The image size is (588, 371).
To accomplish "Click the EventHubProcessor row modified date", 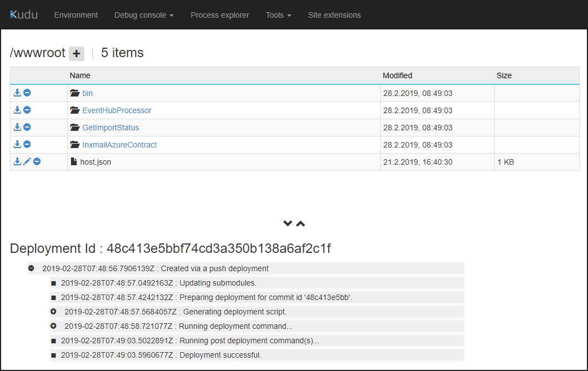I will [x=418, y=110].
